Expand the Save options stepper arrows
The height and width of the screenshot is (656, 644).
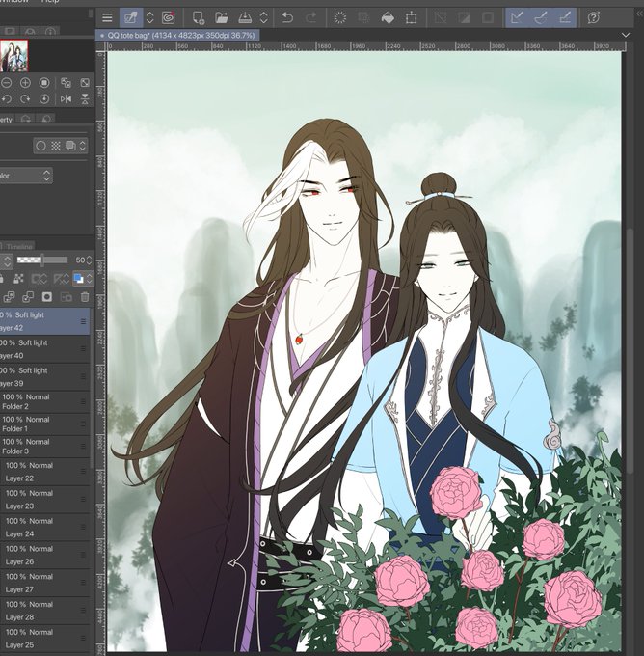point(263,17)
